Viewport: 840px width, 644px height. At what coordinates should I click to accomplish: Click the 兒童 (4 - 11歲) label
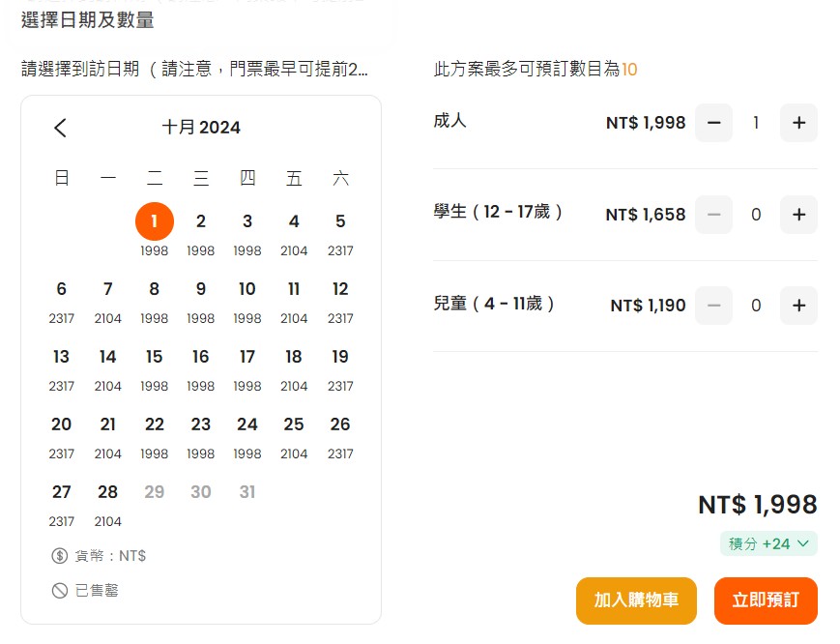click(x=493, y=304)
